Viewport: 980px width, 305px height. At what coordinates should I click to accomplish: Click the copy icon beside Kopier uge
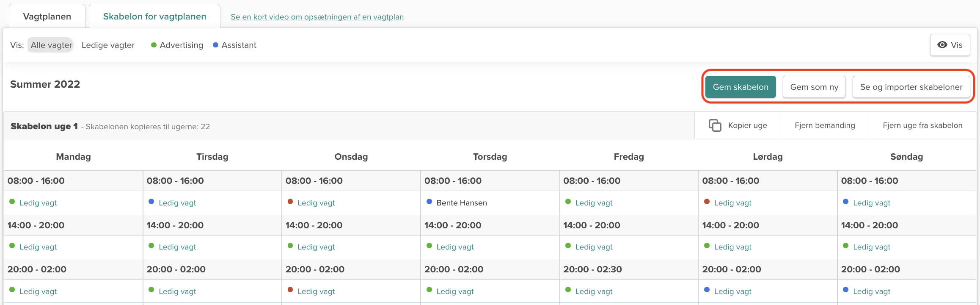pyautogui.click(x=715, y=125)
